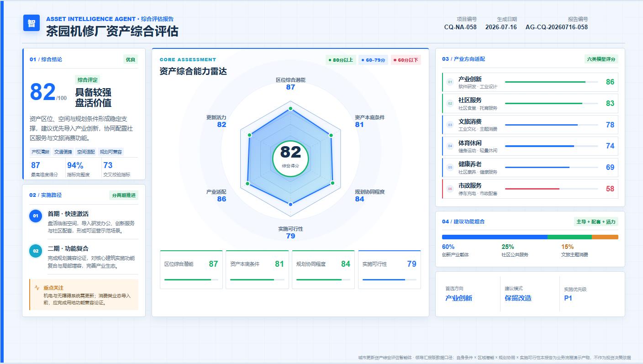Click the 产权清晰 tag
Screen dimensions: 643x364
point(40,152)
